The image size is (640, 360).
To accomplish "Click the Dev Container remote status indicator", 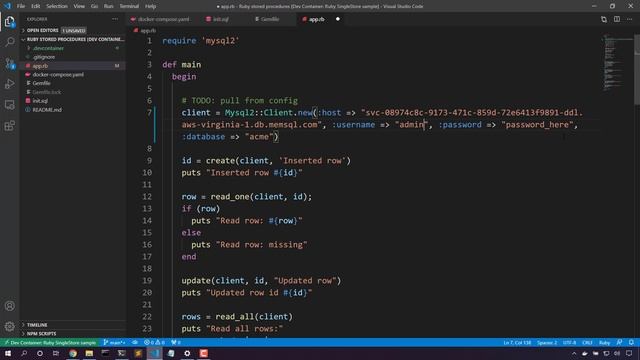I will [50, 342].
